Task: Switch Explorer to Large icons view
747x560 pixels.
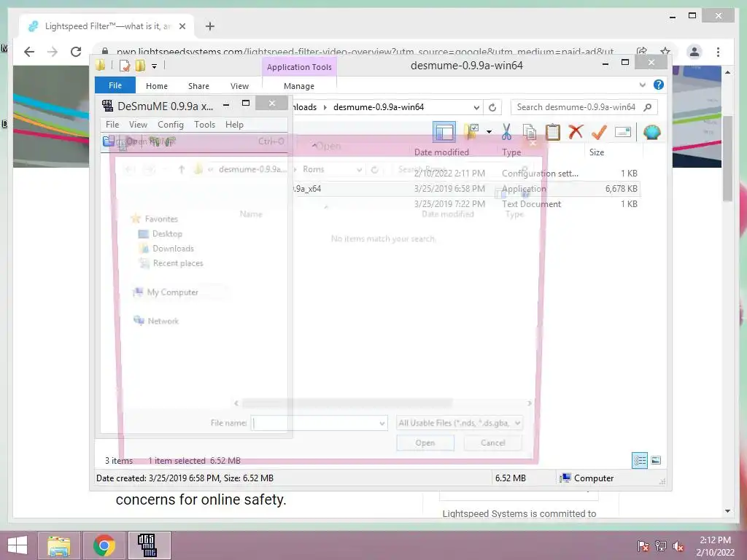Action: 656,460
